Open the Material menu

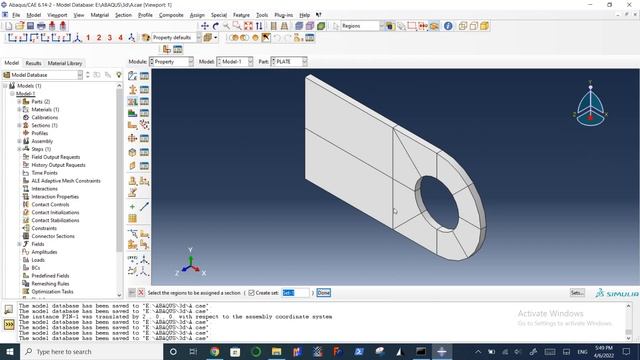(x=100, y=15)
